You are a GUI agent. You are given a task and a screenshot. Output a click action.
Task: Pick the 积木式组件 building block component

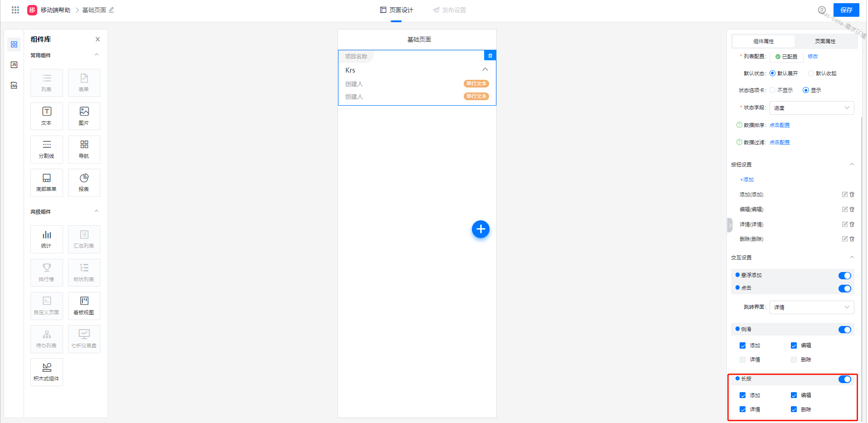click(x=47, y=372)
